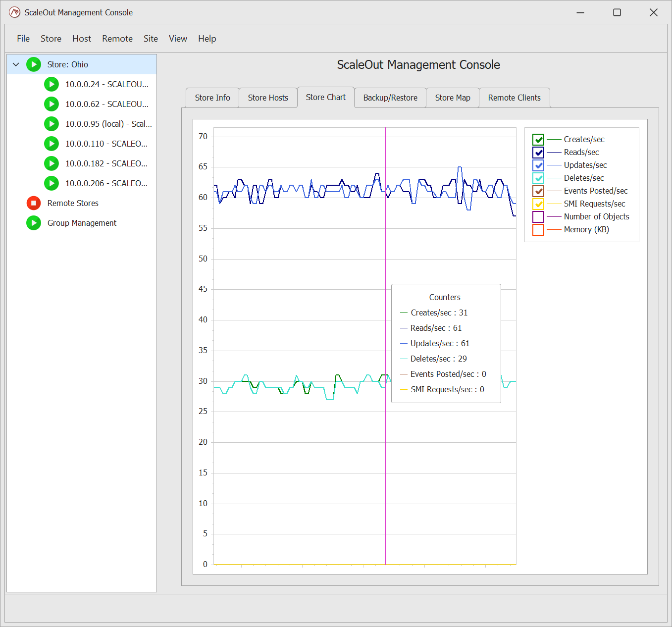Screen dimensions: 672x627
Task: Open the Host menu
Action: pyautogui.click(x=82, y=39)
